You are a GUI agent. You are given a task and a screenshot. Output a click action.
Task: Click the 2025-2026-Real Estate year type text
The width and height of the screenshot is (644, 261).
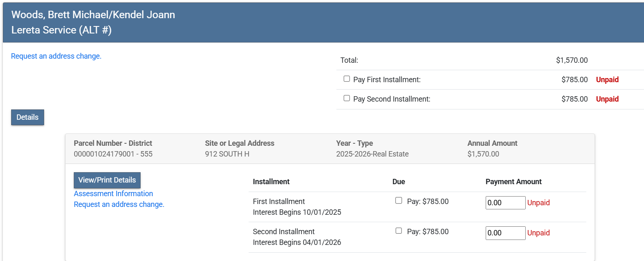(372, 154)
